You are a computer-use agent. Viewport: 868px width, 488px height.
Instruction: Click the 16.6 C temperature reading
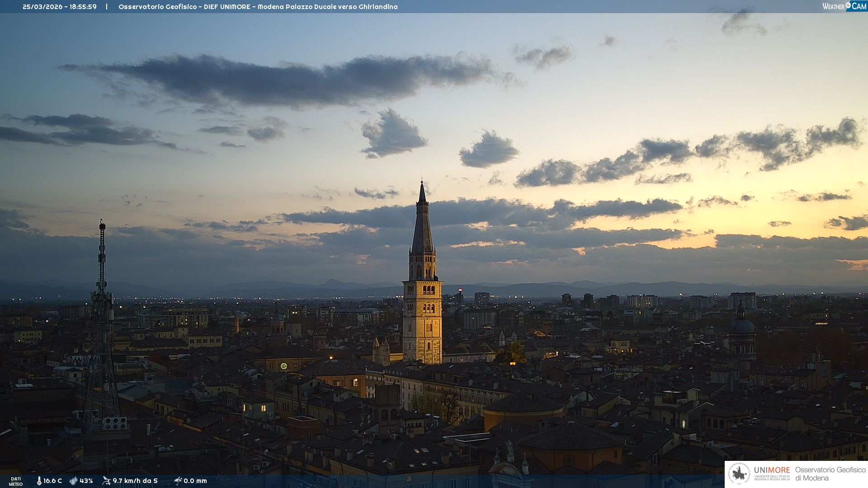(x=52, y=481)
